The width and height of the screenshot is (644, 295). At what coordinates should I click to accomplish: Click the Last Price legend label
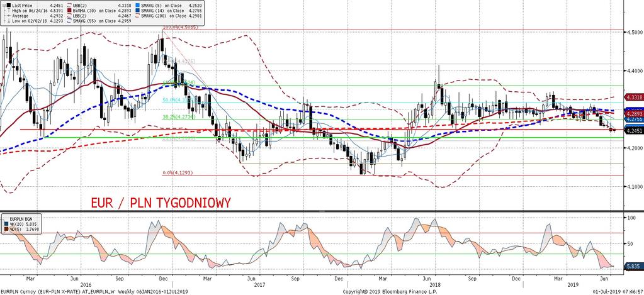pos(22,5)
